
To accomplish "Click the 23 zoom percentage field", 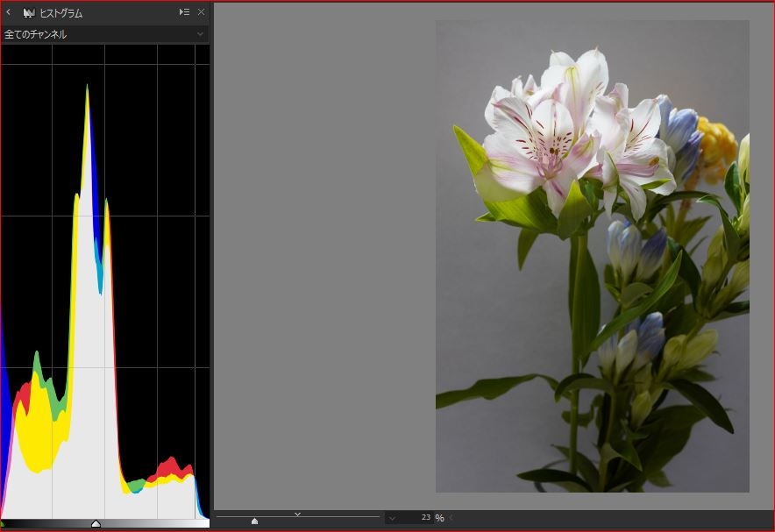I will 416,517.
